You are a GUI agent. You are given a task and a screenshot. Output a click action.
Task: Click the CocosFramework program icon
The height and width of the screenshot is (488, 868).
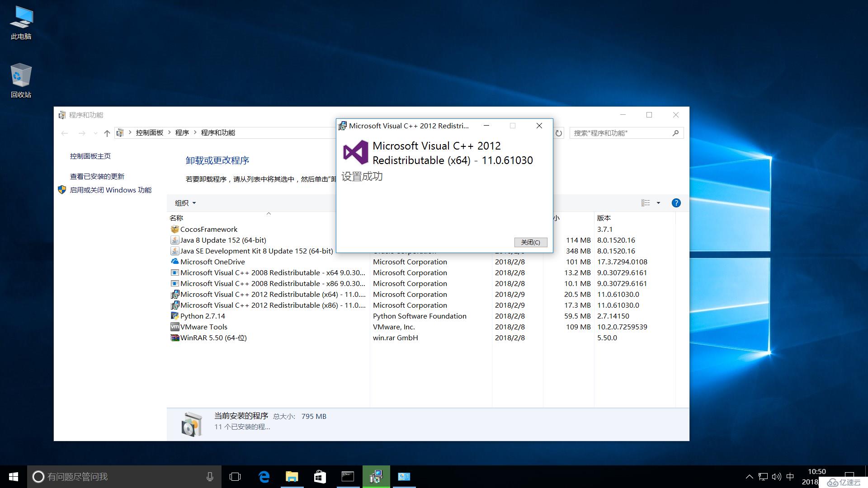tap(175, 229)
